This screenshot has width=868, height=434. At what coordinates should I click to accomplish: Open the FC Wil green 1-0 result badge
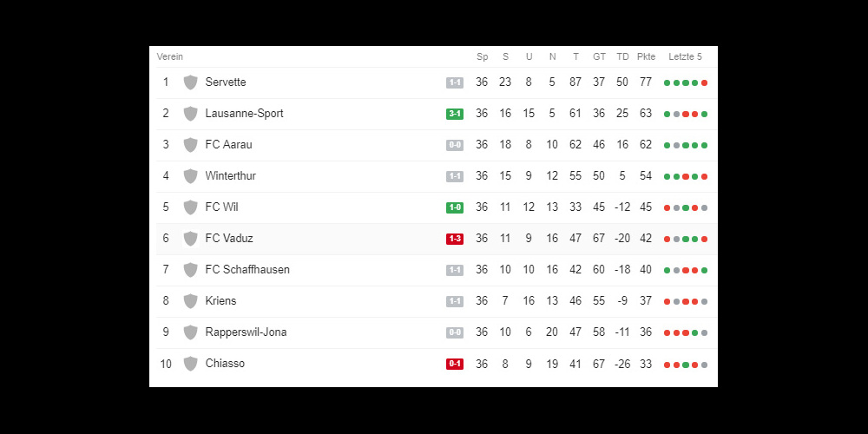(455, 207)
